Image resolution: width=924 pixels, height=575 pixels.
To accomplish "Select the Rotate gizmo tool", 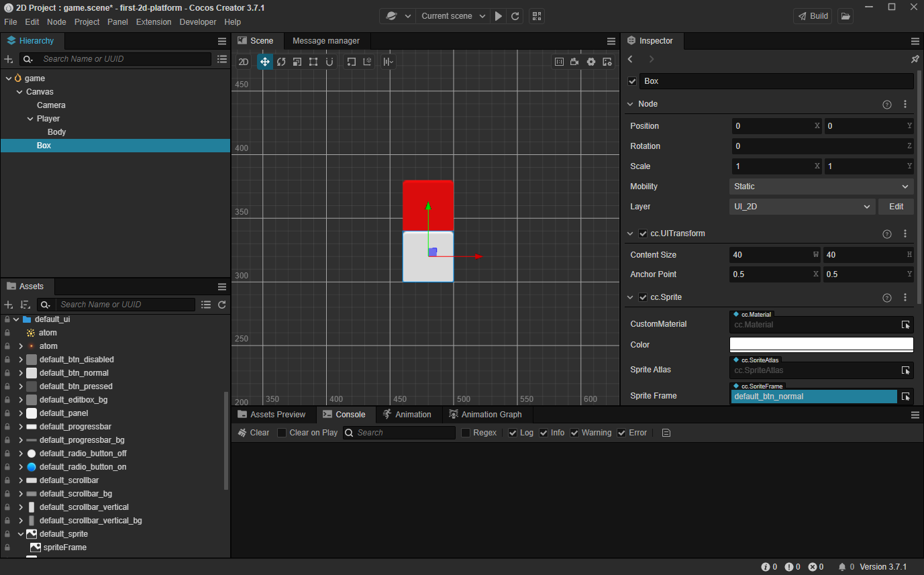I will (x=281, y=62).
